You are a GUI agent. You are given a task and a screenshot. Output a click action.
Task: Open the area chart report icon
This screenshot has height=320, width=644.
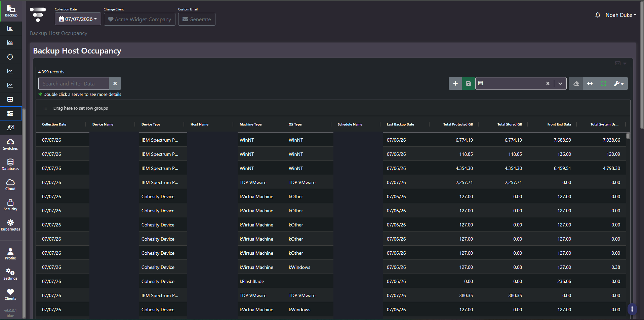(x=10, y=43)
